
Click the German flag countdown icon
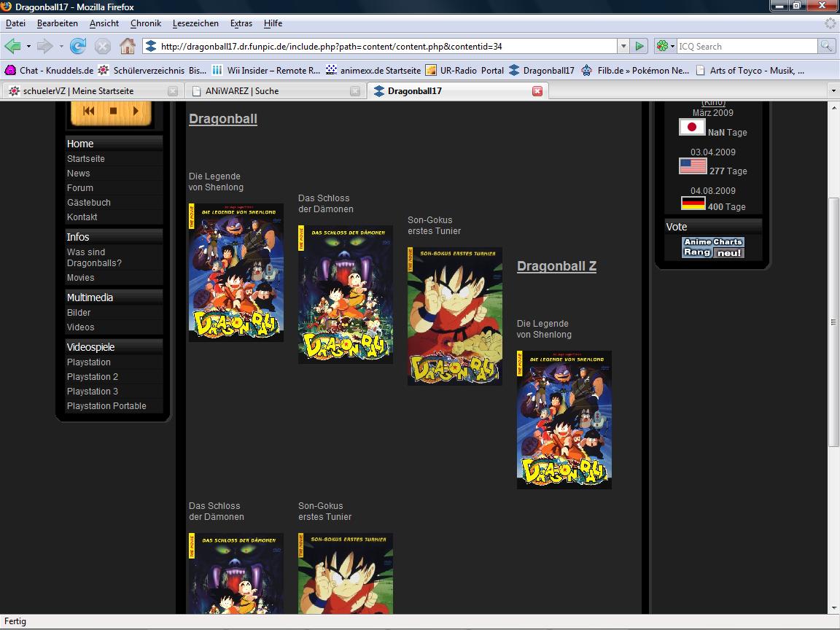point(693,203)
